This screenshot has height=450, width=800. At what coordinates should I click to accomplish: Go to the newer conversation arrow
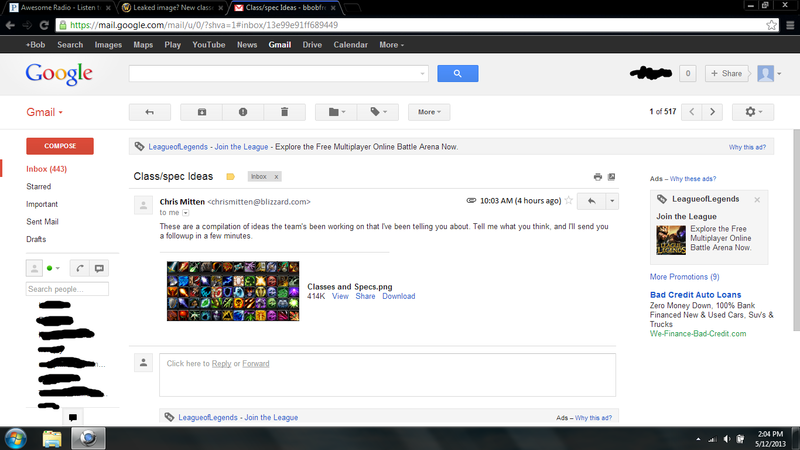point(692,112)
